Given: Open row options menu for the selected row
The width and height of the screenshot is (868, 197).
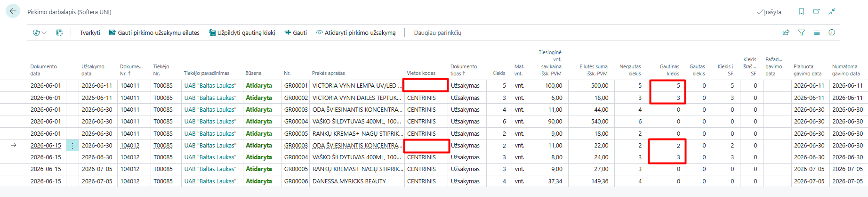Looking at the screenshot, I should point(72,146).
